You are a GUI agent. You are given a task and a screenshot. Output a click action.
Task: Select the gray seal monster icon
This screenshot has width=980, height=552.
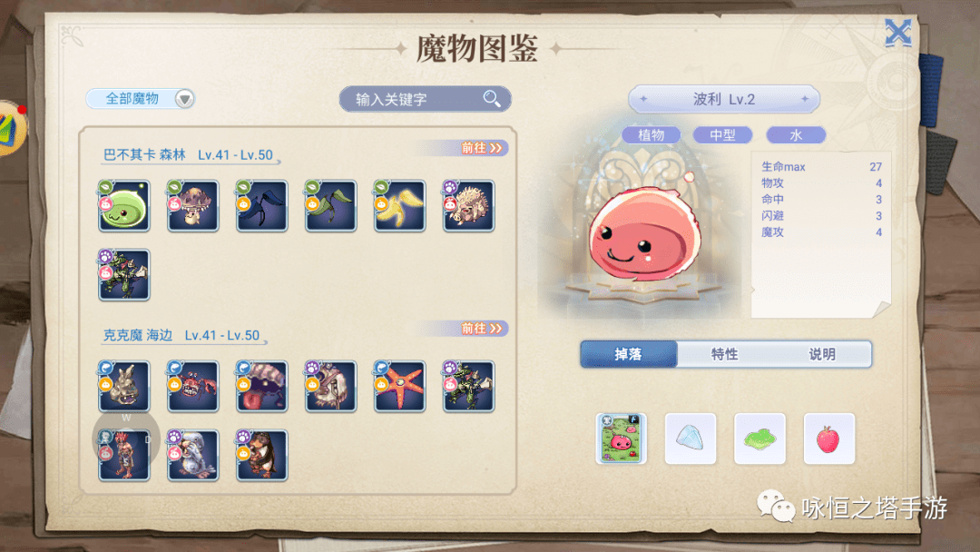pyautogui.click(x=192, y=455)
